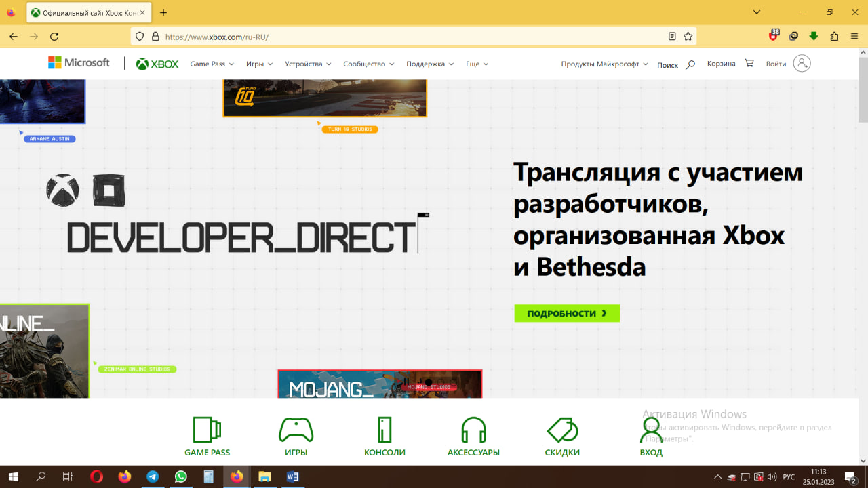Expand the Еще menu
This screenshot has height=488, width=868.
(477, 64)
